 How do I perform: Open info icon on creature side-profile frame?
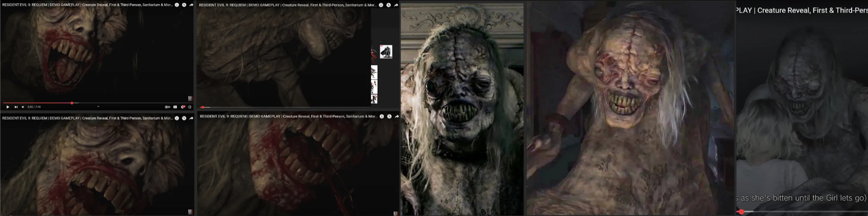[x=381, y=5]
